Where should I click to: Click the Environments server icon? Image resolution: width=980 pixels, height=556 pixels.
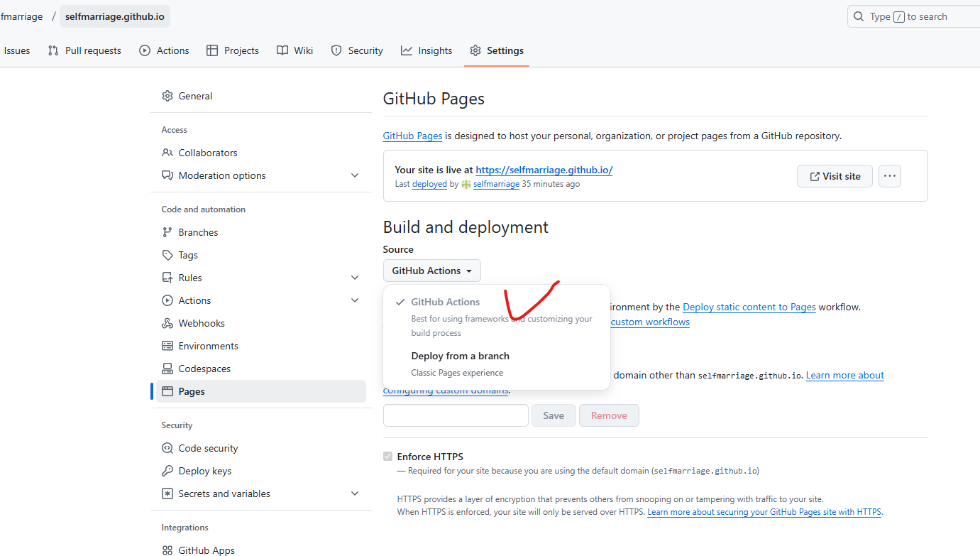coord(167,346)
